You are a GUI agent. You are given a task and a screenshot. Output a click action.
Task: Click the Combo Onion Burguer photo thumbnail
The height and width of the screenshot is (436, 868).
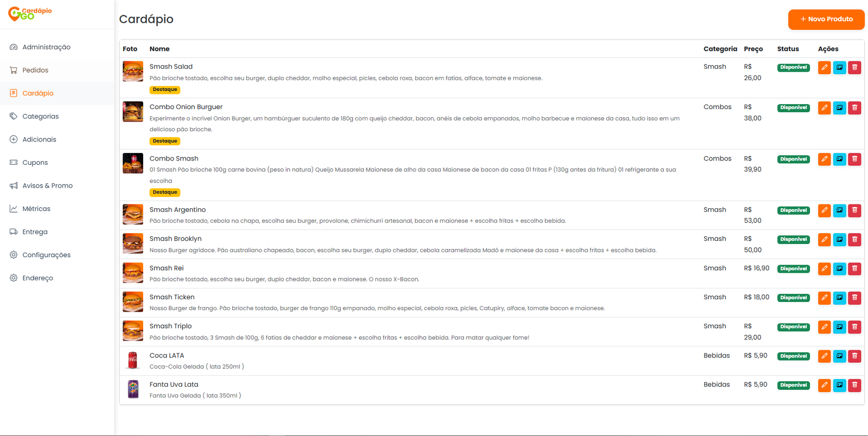pos(133,112)
